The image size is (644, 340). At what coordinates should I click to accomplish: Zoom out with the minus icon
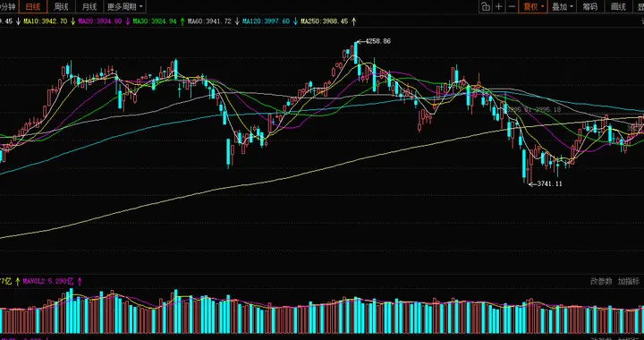click(x=512, y=6)
